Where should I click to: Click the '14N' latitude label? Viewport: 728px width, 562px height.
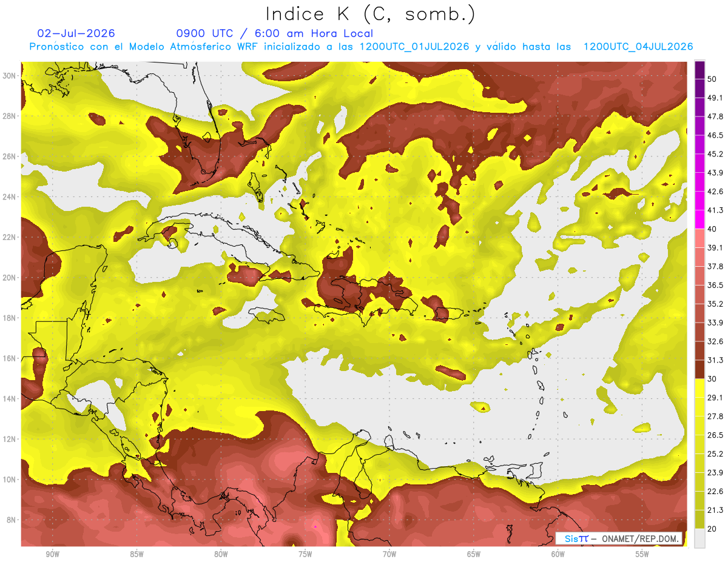coord(9,398)
